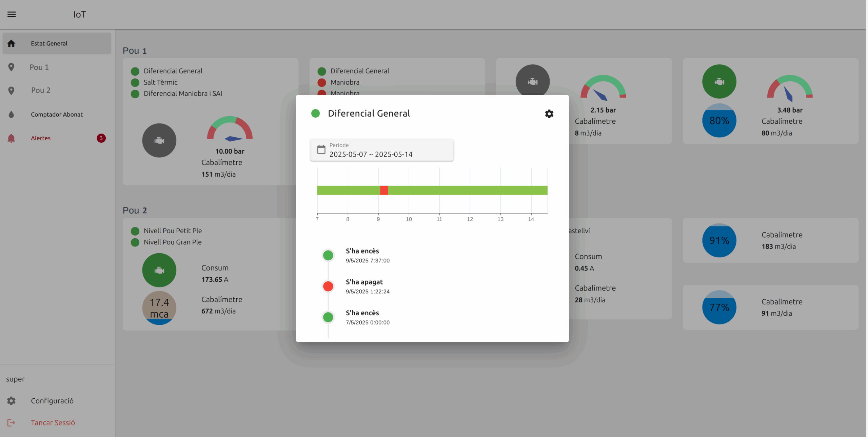Click the S'ha apagat event red dot

pyautogui.click(x=328, y=286)
